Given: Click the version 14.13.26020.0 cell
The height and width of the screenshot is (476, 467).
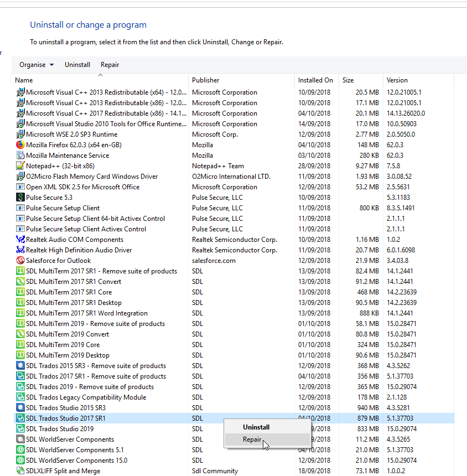Looking at the screenshot, I should pos(406,113).
